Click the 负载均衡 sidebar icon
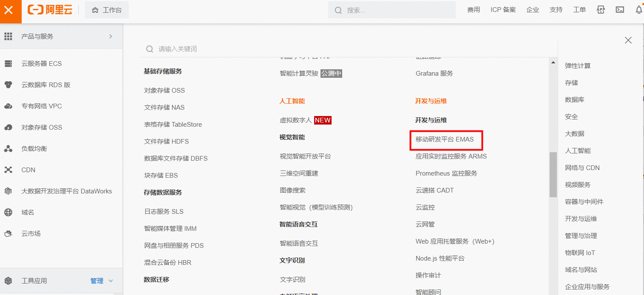The width and height of the screenshot is (644, 295). click(x=8, y=149)
